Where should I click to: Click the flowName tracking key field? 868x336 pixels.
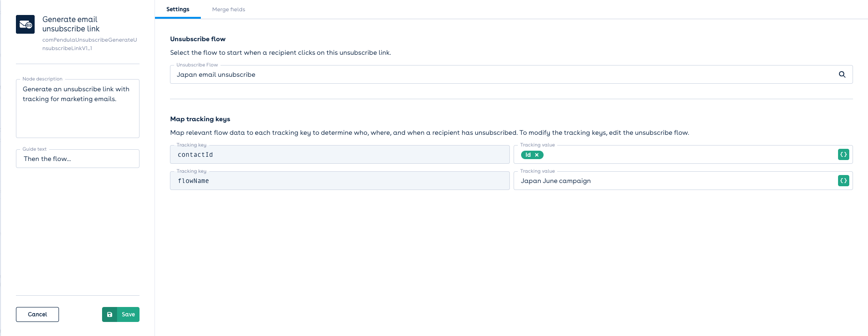340,181
